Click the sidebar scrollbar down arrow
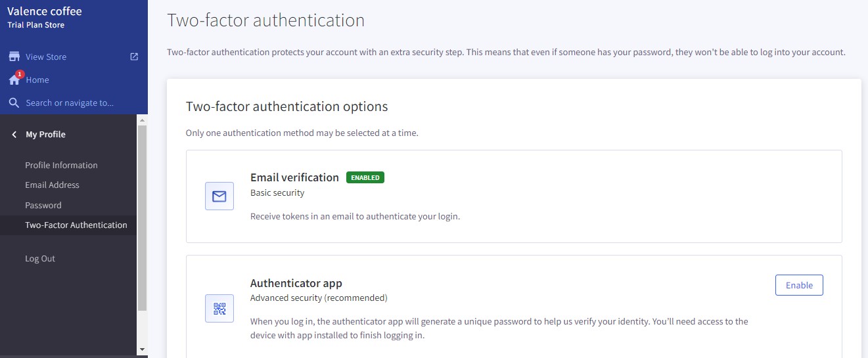 (142, 349)
